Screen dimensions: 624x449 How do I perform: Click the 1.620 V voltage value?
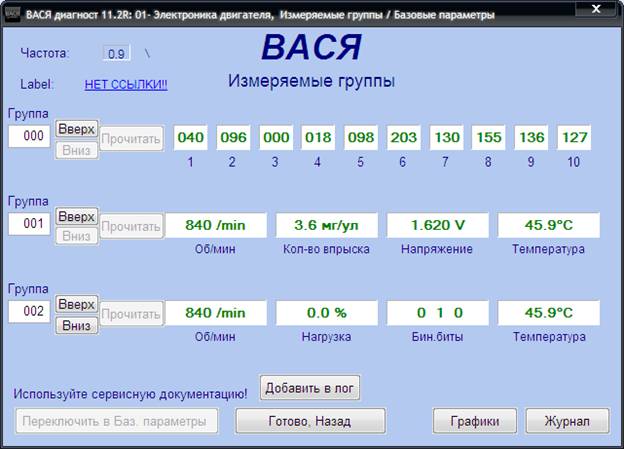[x=438, y=225]
